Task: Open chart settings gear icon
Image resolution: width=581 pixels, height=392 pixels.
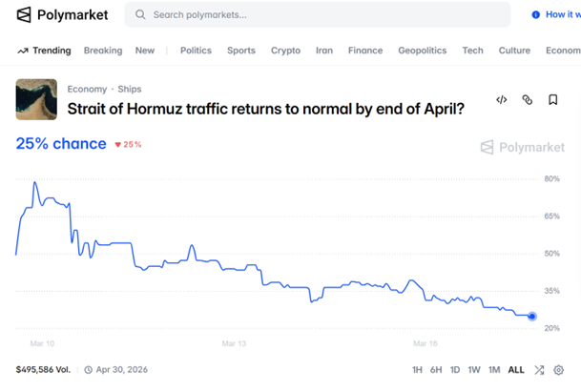Action: click(x=559, y=370)
